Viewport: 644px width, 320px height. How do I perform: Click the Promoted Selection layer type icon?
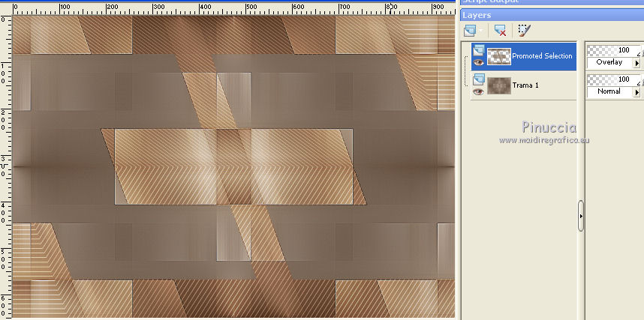478,50
